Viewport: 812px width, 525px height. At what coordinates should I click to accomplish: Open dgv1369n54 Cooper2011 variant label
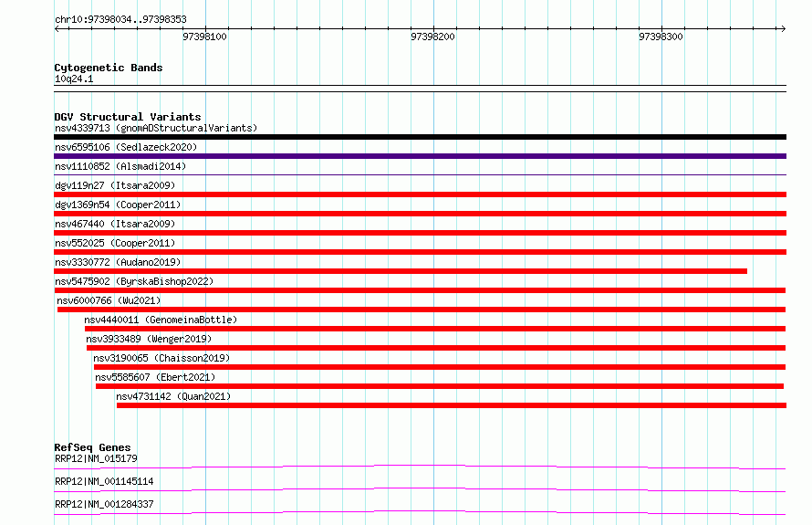coord(118,205)
